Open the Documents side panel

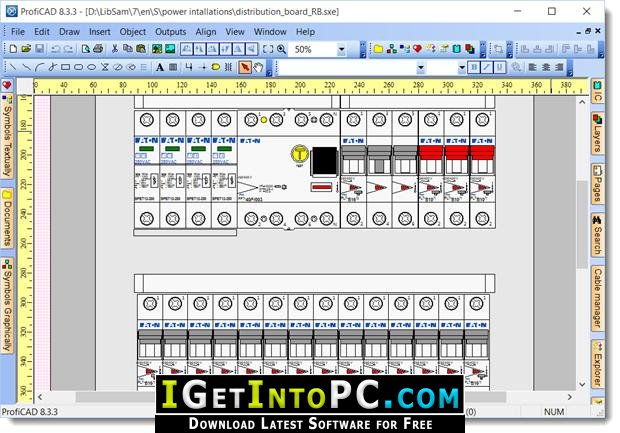(x=7, y=218)
